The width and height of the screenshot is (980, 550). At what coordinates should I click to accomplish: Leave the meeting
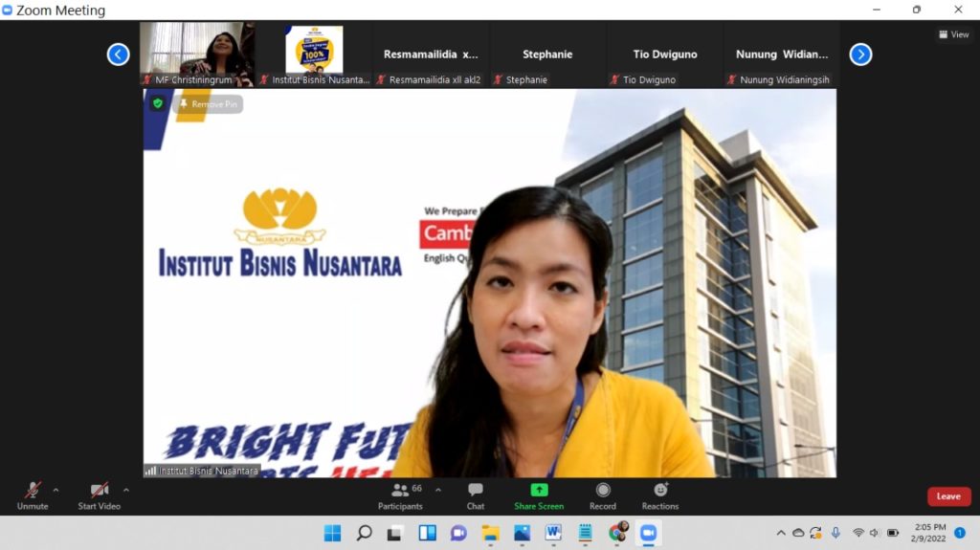(x=948, y=496)
